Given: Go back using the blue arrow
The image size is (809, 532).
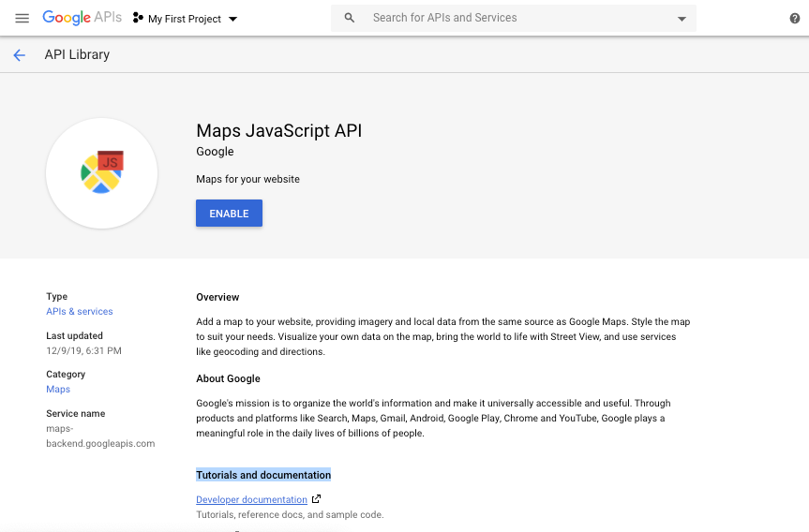Looking at the screenshot, I should click(x=19, y=55).
